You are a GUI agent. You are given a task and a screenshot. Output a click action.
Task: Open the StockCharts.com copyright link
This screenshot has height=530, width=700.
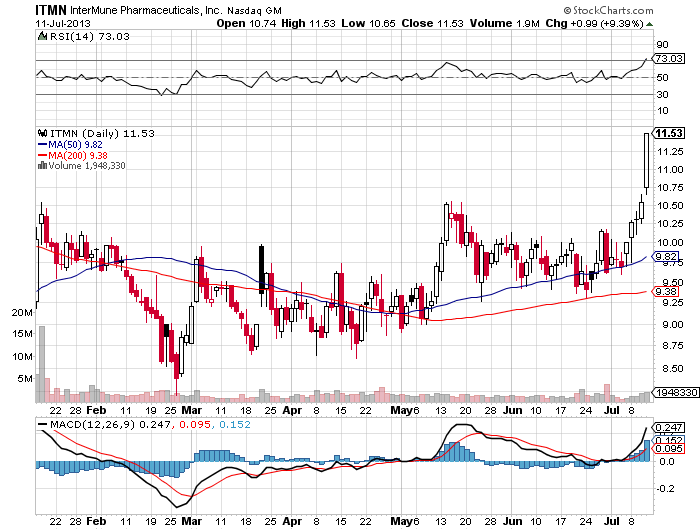click(x=608, y=10)
